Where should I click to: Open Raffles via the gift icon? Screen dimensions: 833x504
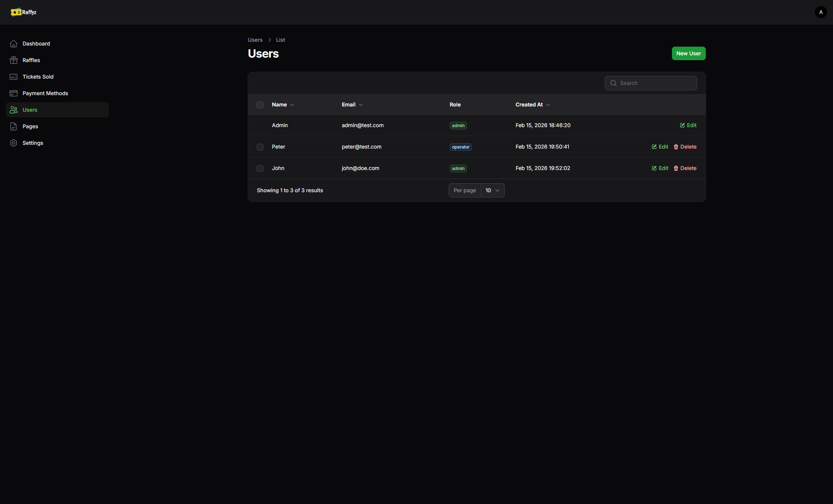coord(14,60)
